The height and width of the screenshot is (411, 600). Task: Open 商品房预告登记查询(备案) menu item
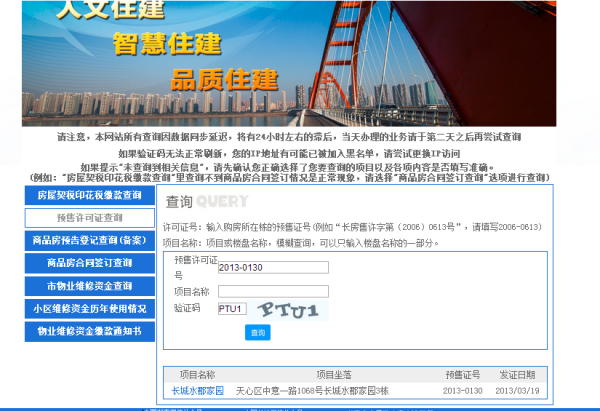tap(90, 240)
